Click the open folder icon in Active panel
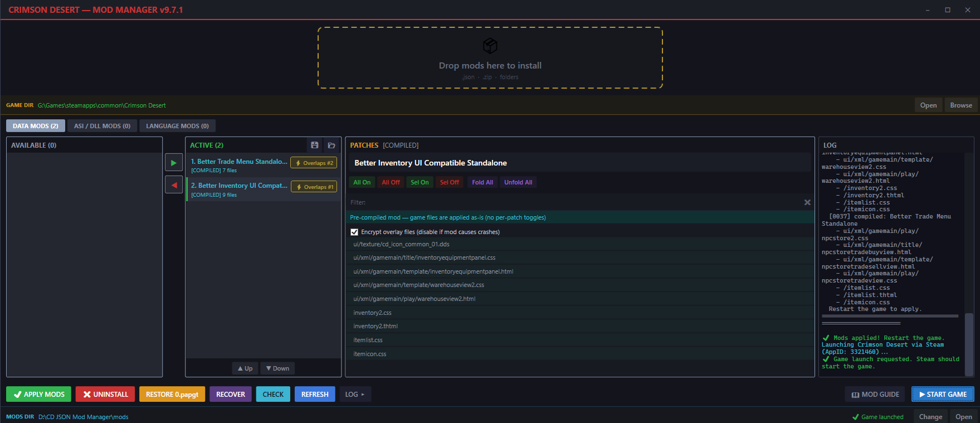 [x=331, y=145]
